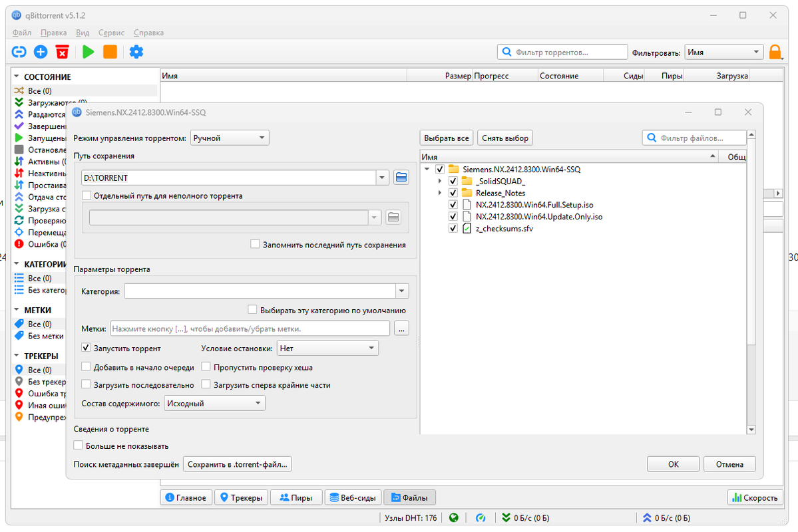Select the Error status filter with red icon
Viewport: 798px width, 532px height.
[x=40, y=244]
